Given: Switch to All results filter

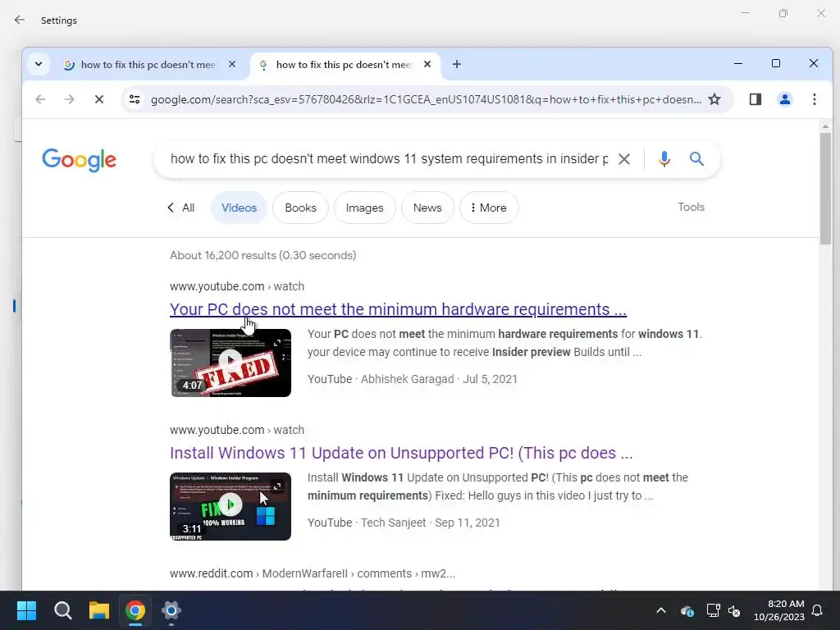Looking at the screenshot, I should pos(181,208).
